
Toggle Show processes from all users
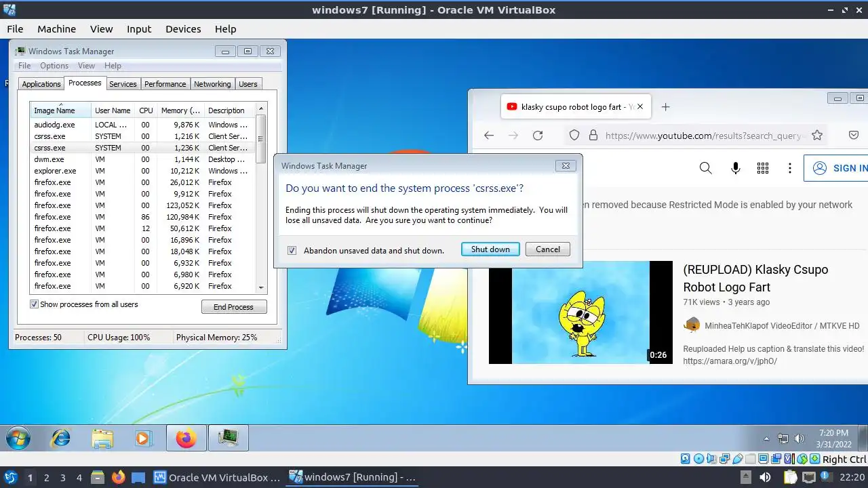[34, 304]
